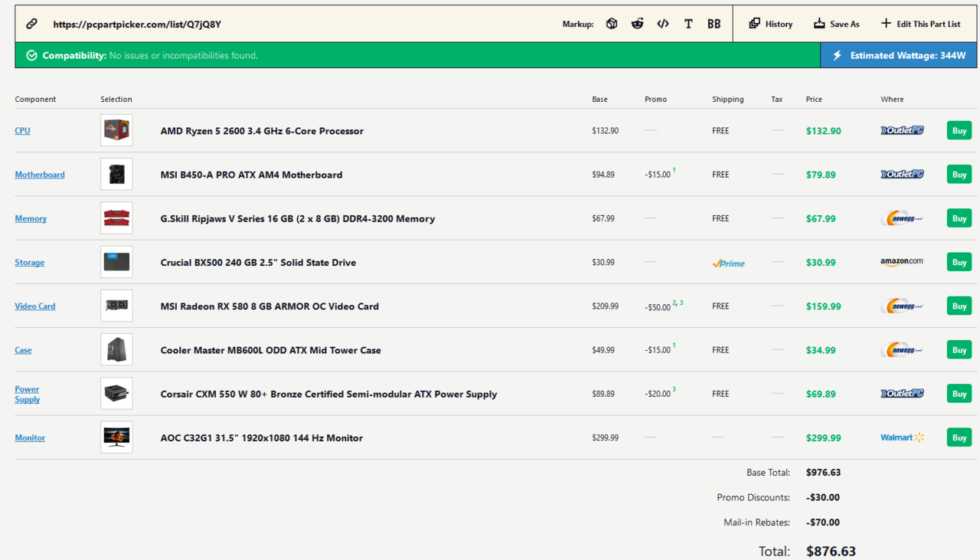Select Reddit markup icon

click(637, 24)
